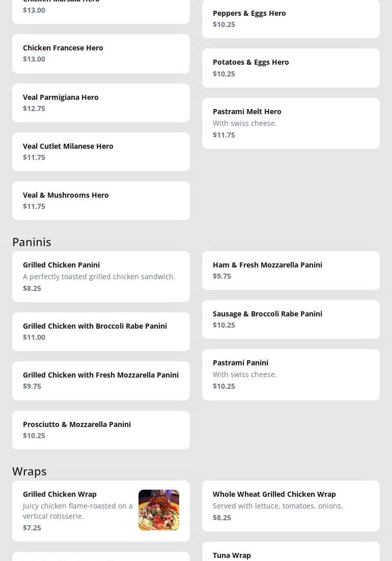Pick Grilled Chicken with Fresh Mozzarella Panini
Screen dimensions: 392x561
click(x=101, y=380)
